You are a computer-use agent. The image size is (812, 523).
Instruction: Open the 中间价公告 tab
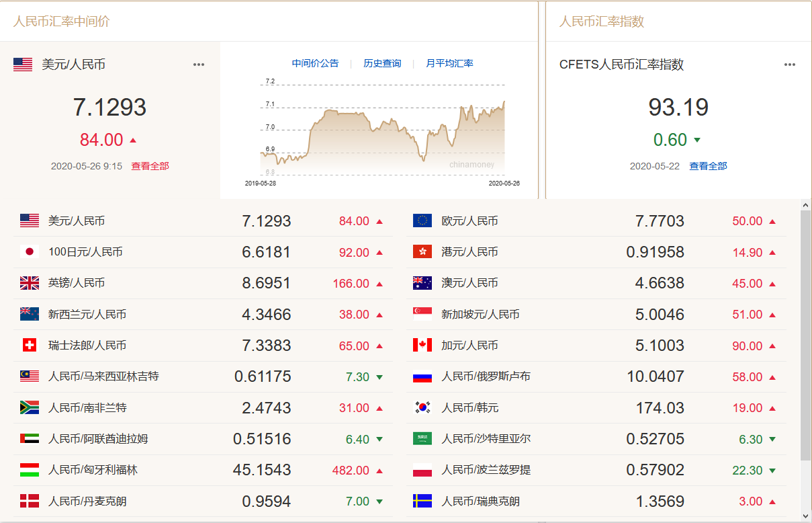(315, 63)
